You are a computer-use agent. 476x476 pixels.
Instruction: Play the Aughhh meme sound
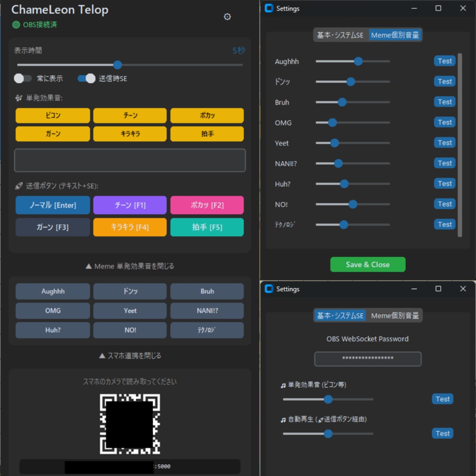coord(53,291)
